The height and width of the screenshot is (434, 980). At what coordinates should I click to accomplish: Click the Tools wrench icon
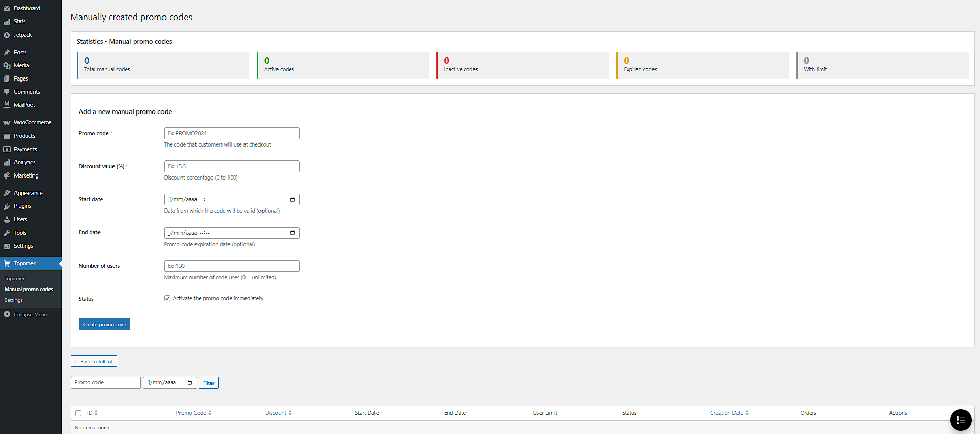point(7,233)
